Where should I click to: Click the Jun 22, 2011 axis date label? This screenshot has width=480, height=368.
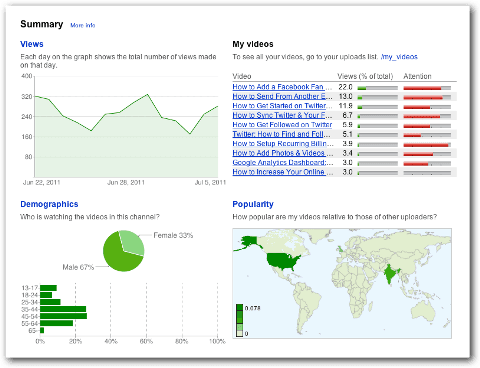pos(41,183)
